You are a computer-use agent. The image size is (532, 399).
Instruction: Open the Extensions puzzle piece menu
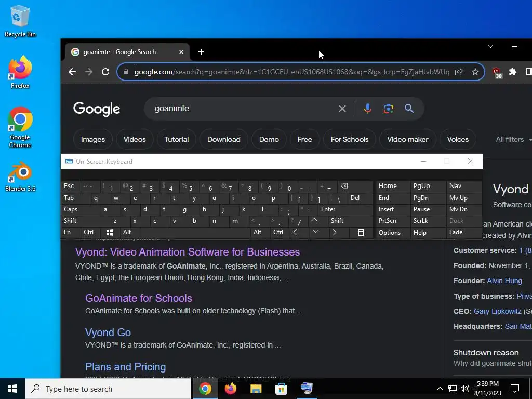(513, 72)
